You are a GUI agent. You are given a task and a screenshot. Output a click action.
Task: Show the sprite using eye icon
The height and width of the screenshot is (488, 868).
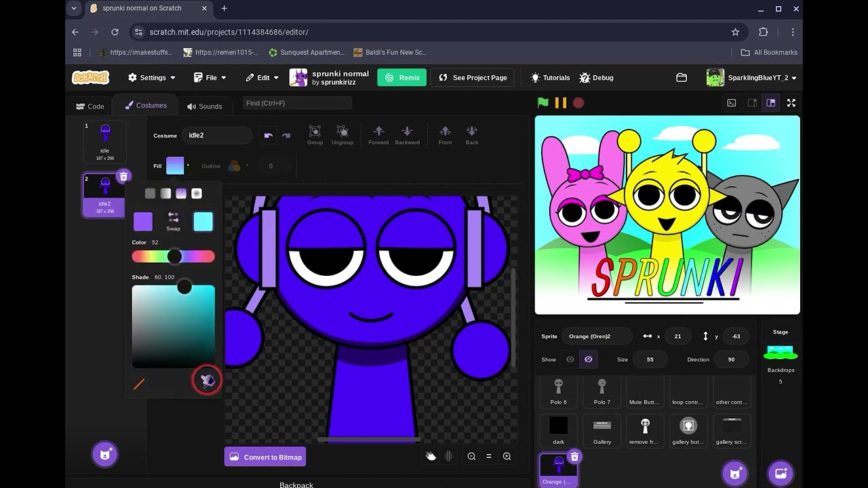click(570, 359)
